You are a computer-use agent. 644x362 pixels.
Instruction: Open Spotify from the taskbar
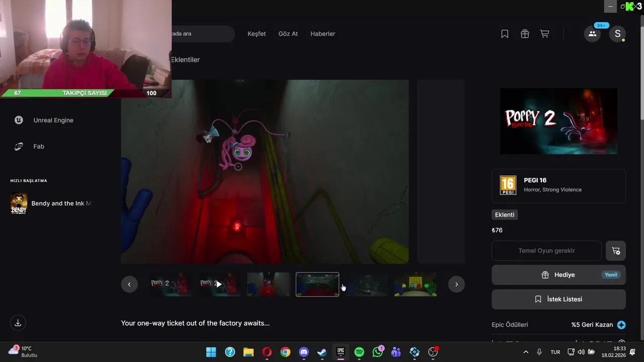(x=359, y=352)
